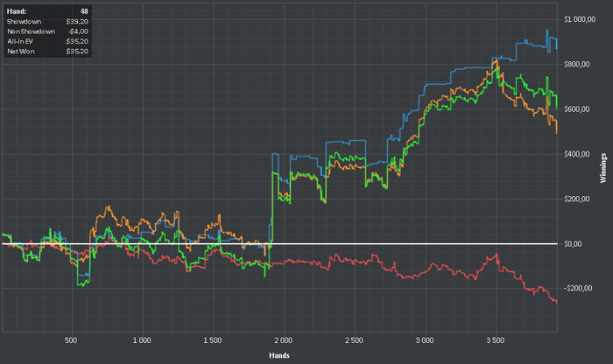Select the Showdown legend row
613x364 pixels.
point(47,22)
